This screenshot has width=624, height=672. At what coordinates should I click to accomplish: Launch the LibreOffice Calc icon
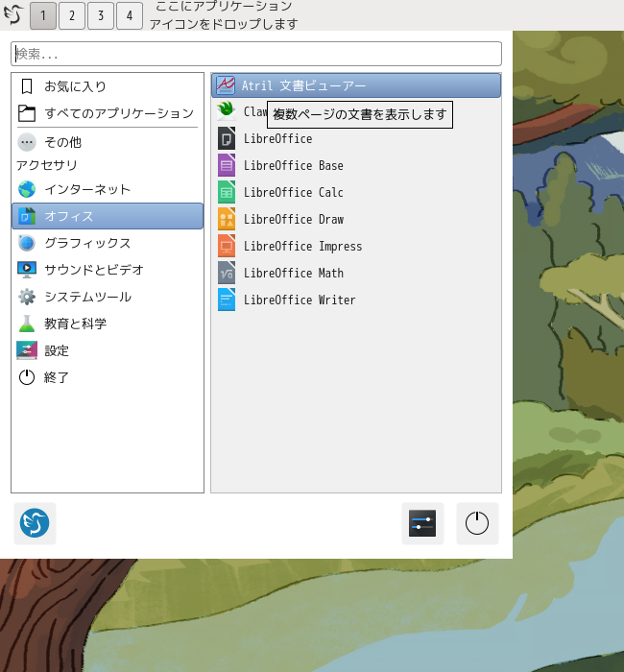coord(227,192)
